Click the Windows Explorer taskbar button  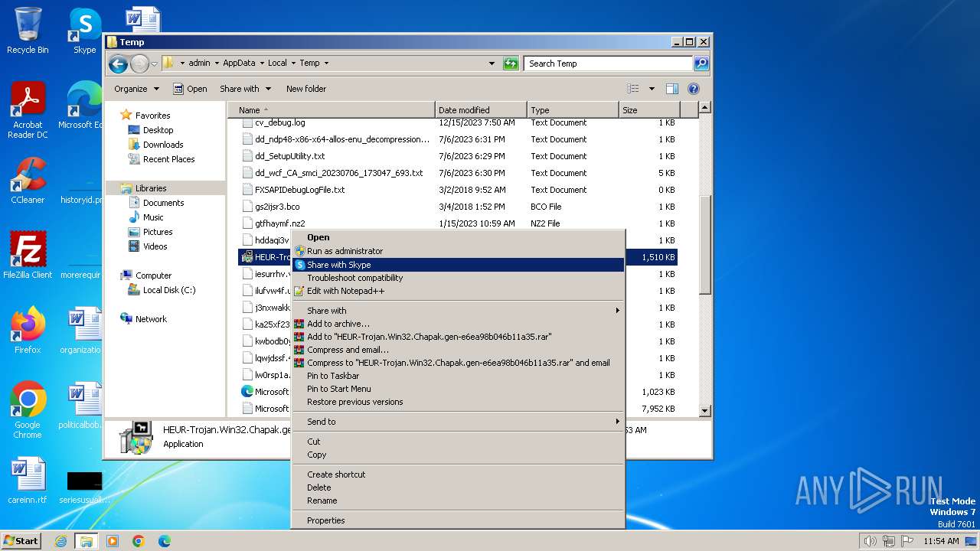coord(86,541)
